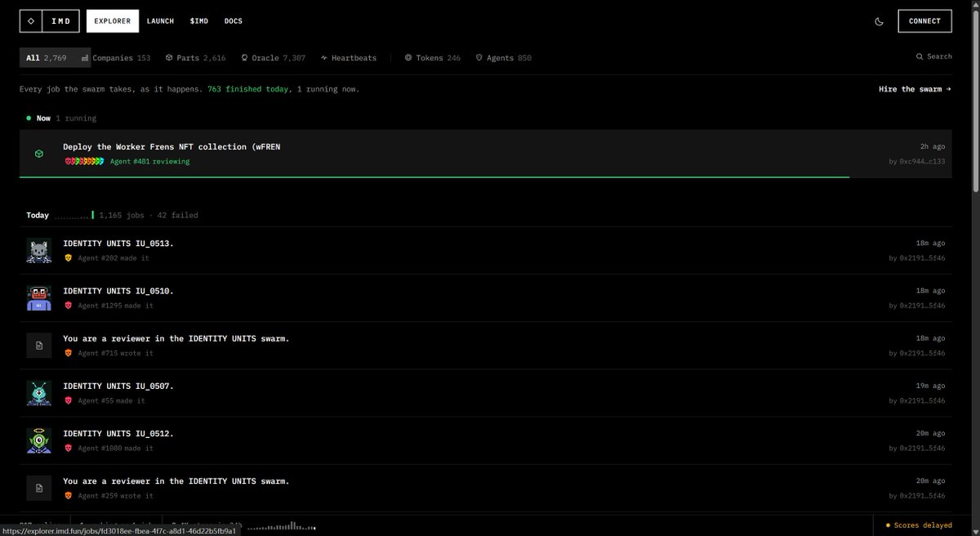Click the Companies bar chart icon
980x536 pixels.
coord(86,58)
